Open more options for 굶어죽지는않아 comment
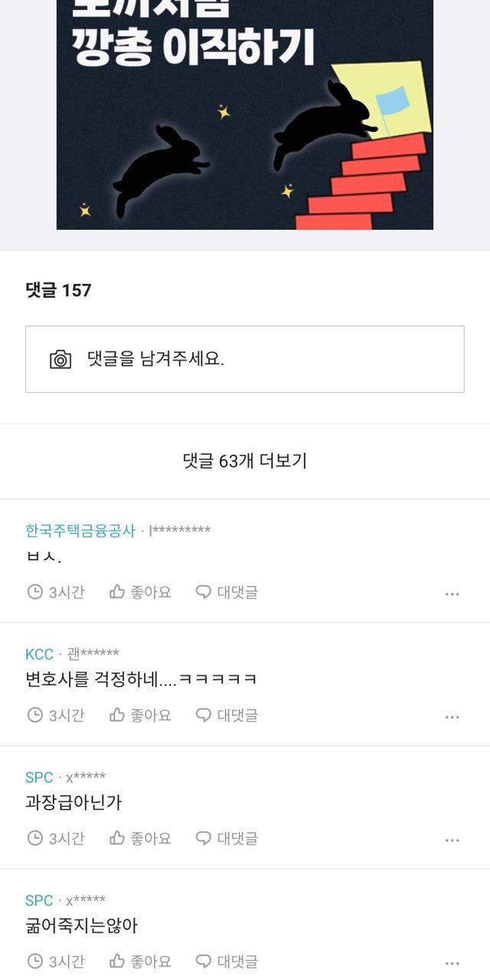The height and width of the screenshot is (980, 490). pyautogui.click(x=452, y=962)
